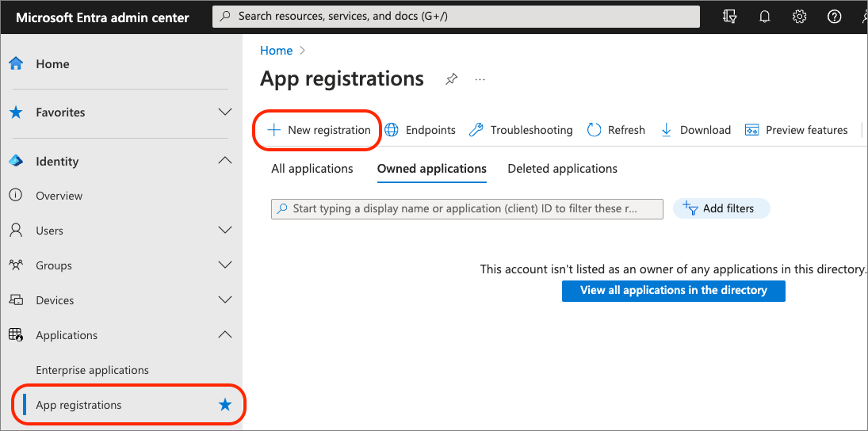This screenshot has height=431, width=868.
Task: Expand the Groups chevron
Action: pos(225,265)
